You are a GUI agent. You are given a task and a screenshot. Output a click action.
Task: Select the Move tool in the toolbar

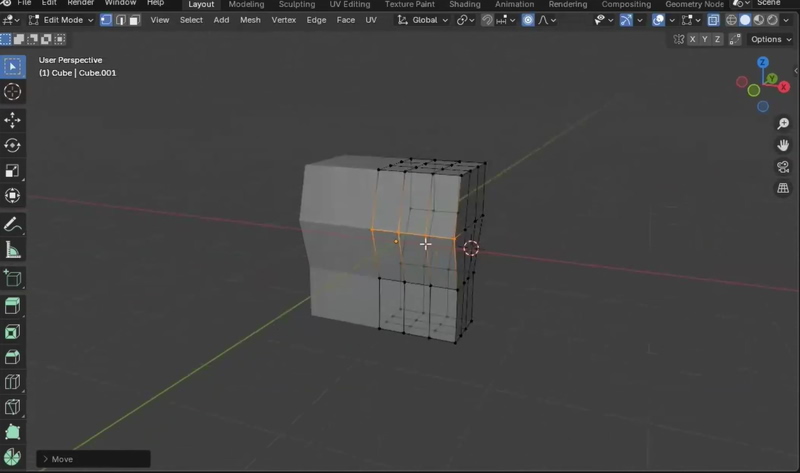coord(13,120)
